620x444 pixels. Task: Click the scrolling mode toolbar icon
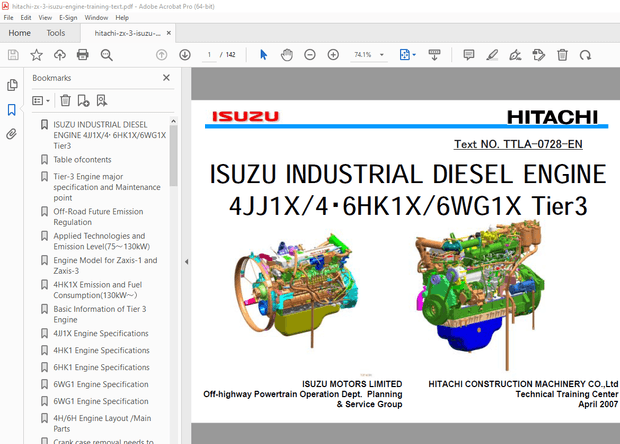[434, 55]
